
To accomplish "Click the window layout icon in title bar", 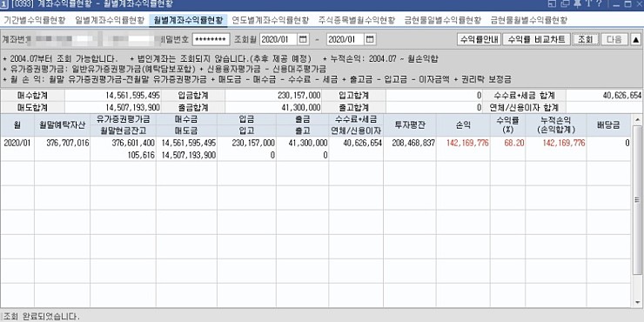I will coord(552,3).
